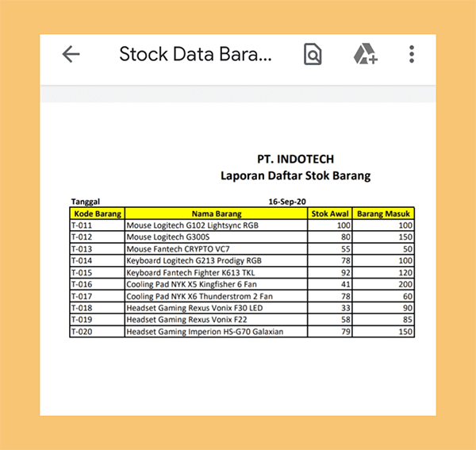Select Barang Masuk value 120 for T-015

click(x=383, y=273)
